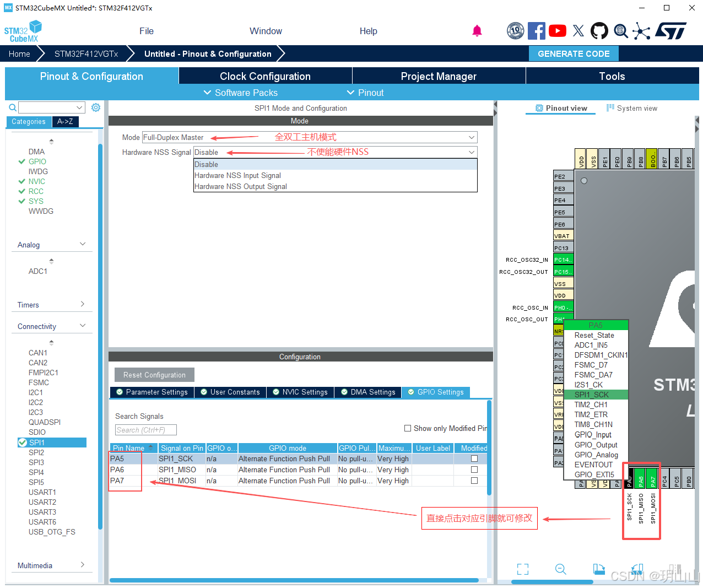
Task: Open NVIC Settings tab
Action: [300, 392]
